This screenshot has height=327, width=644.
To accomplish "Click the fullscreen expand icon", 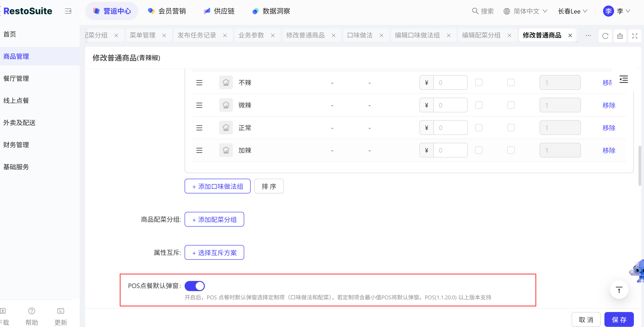I will (635, 36).
